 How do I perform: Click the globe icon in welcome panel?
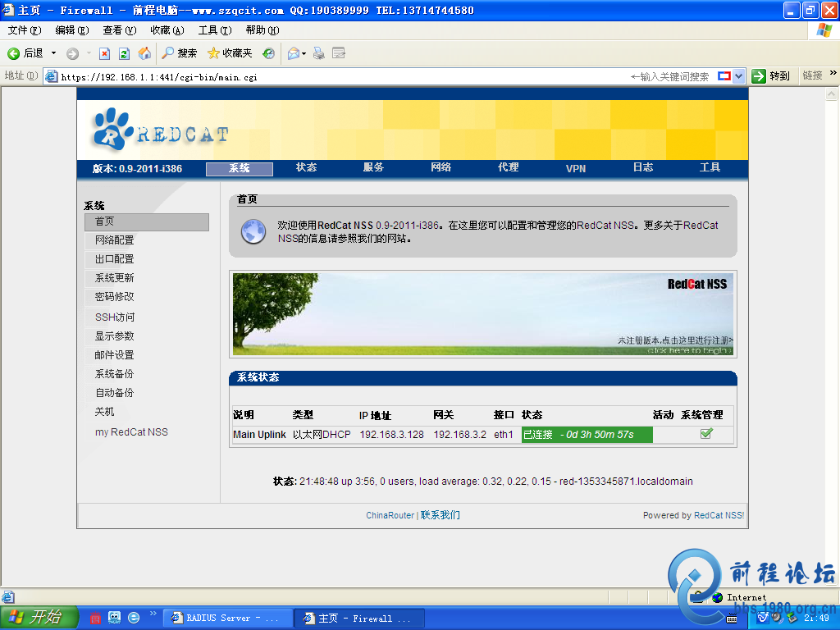point(253,231)
